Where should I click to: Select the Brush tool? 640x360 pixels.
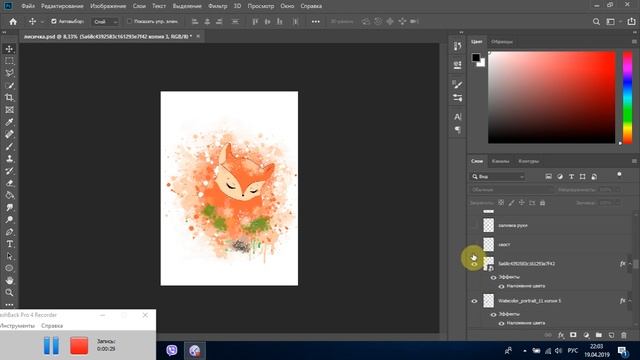[x=9, y=147]
